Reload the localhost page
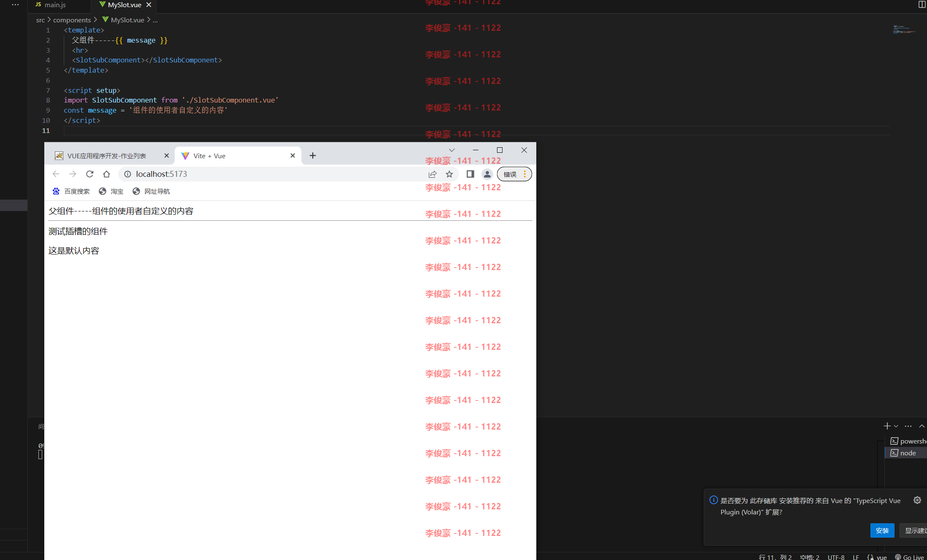 (x=89, y=174)
